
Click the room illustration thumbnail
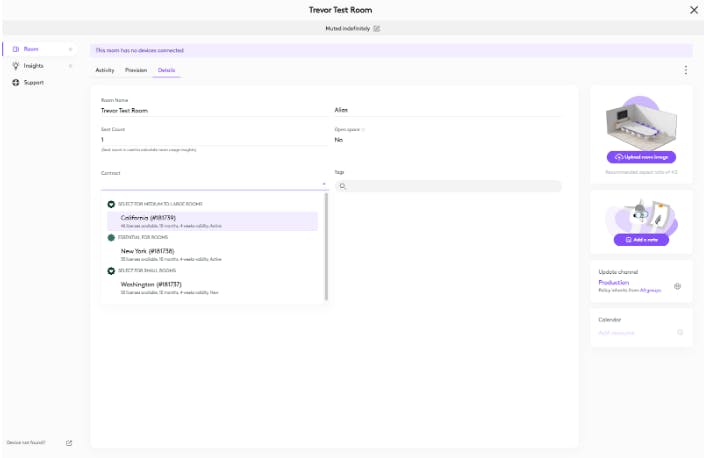pyautogui.click(x=641, y=124)
